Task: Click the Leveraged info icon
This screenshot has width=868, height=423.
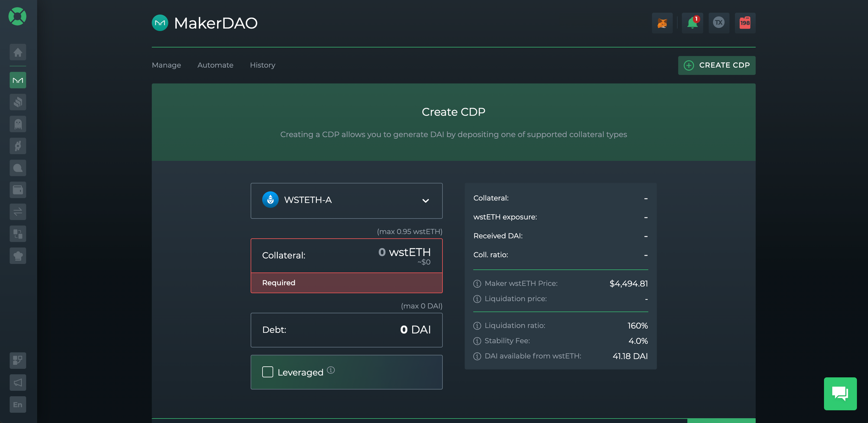Action: click(331, 370)
